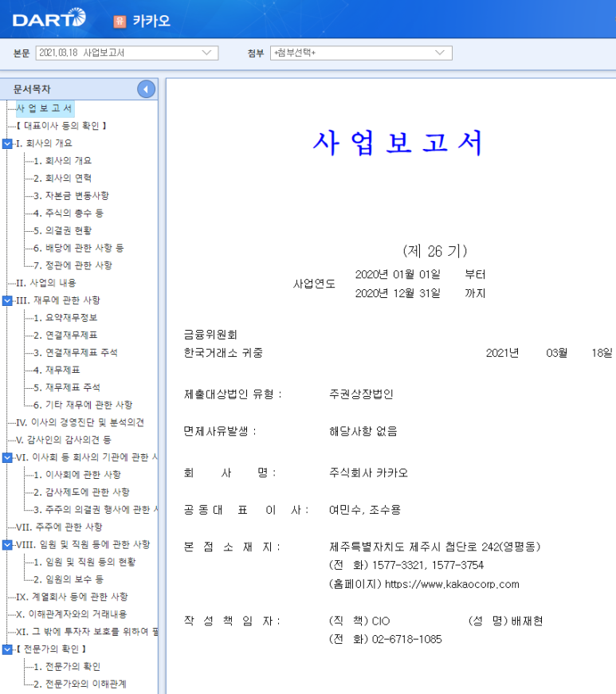The image size is (616, 694).
Task: Click the end date 2020년 12월 31일
Action: tap(398, 293)
